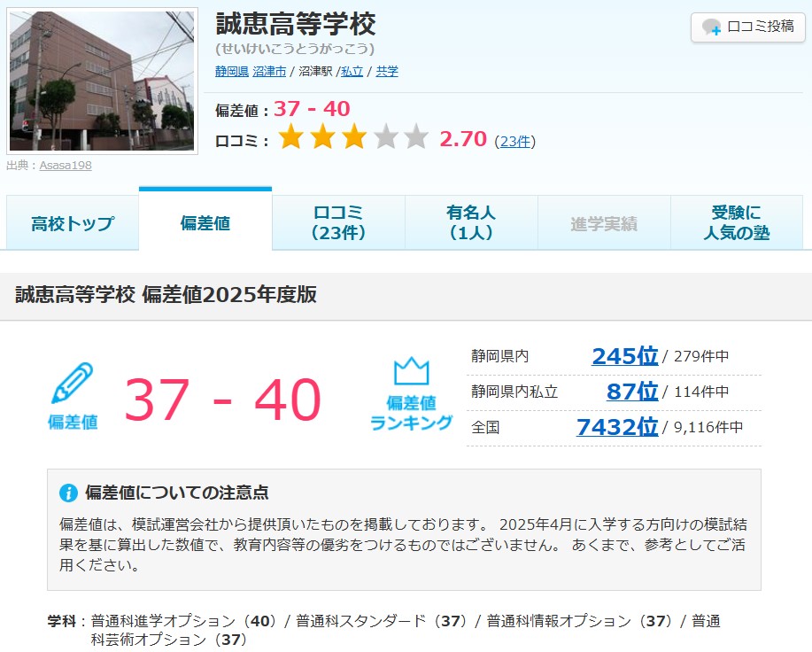The width and height of the screenshot is (812, 652).
Task: Click the fifth gray rating star
Action: (415, 138)
